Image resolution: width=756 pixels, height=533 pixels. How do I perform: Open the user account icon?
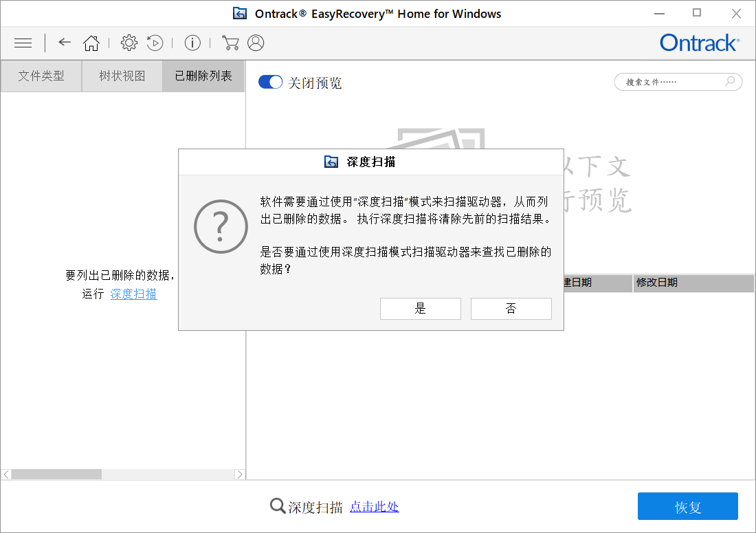tap(256, 43)
